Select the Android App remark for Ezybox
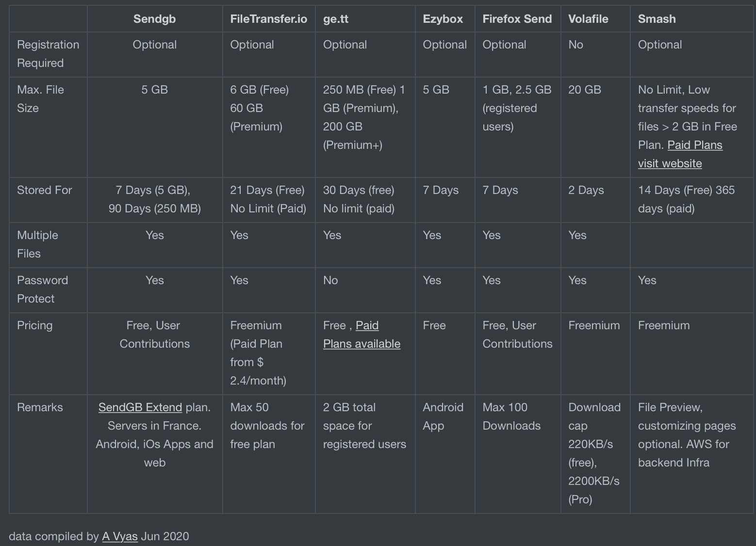The height and width of the screenshot is (546, 756). coord(443,417)
